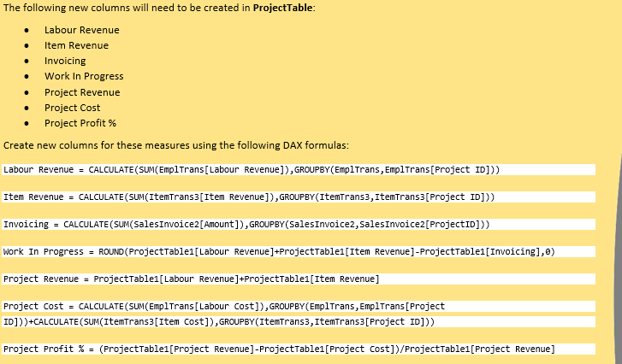
Task: Click the Project Profit % DAX formula line
Action: coord(279,349)
